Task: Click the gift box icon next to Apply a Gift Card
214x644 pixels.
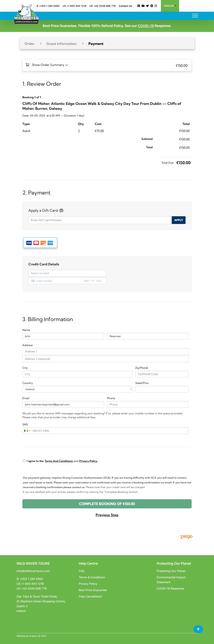Action: click(x=61, y=210)
